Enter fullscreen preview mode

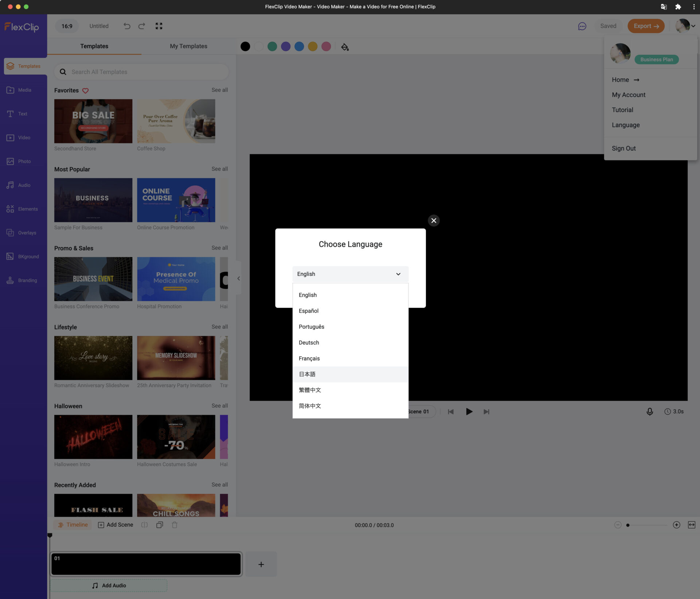(159, 26)
